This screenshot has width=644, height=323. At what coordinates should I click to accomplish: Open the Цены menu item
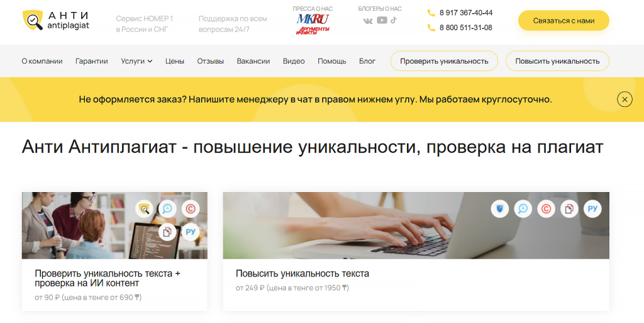175,61
